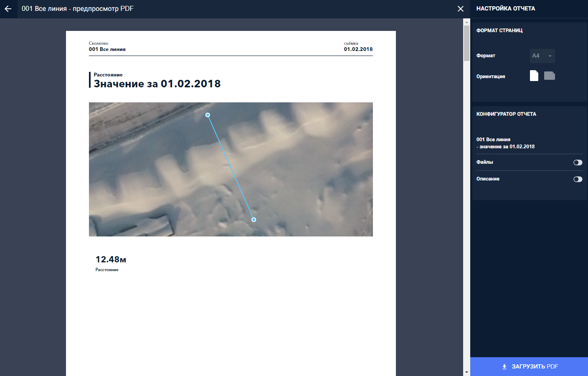
Task: Open the A4 page format dropdown
Action: point(542,56)
